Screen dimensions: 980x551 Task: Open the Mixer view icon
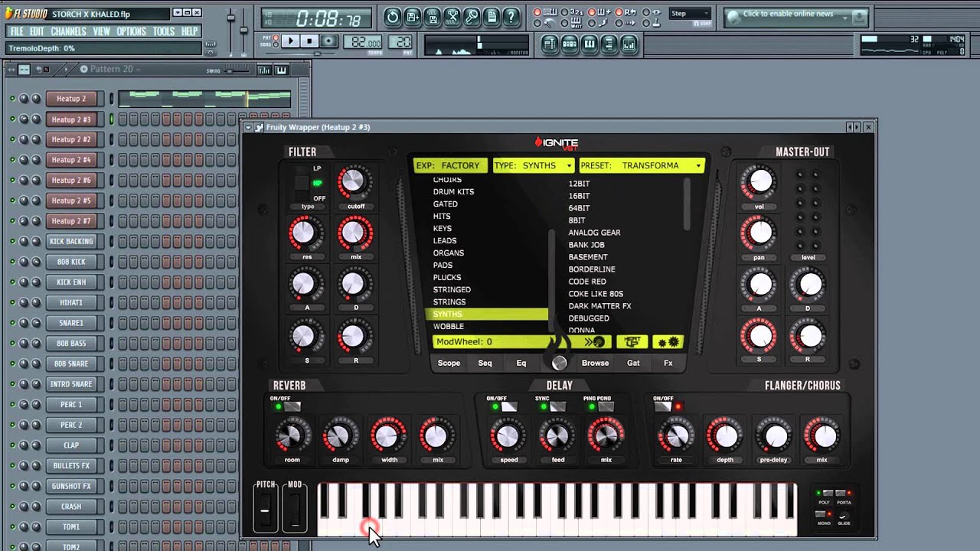629,44
